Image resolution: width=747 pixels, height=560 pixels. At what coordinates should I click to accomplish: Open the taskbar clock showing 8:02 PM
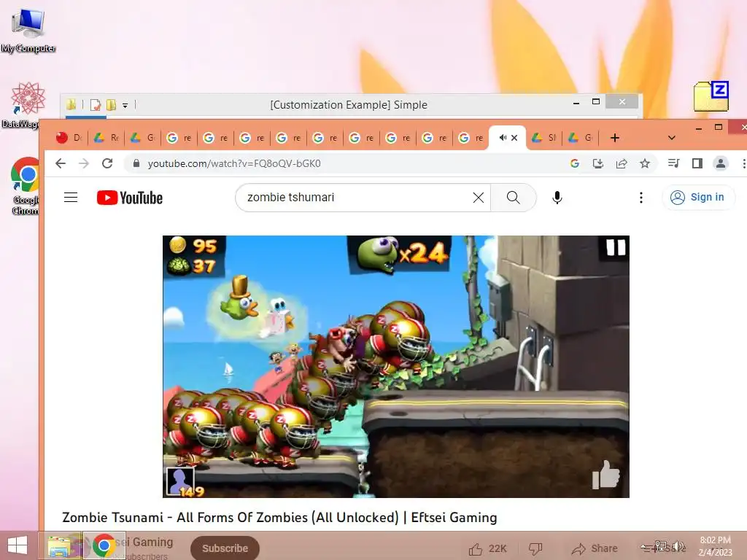click(715, 545)
